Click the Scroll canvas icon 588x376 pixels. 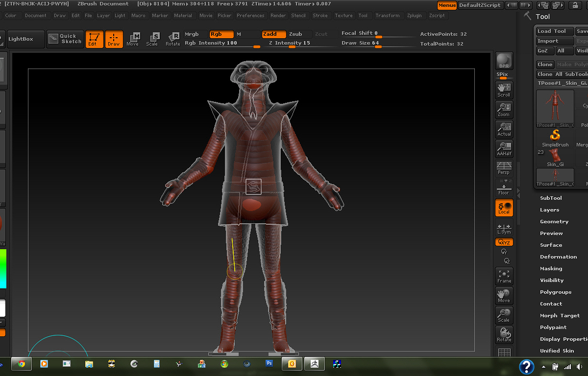tap(504, 90)
